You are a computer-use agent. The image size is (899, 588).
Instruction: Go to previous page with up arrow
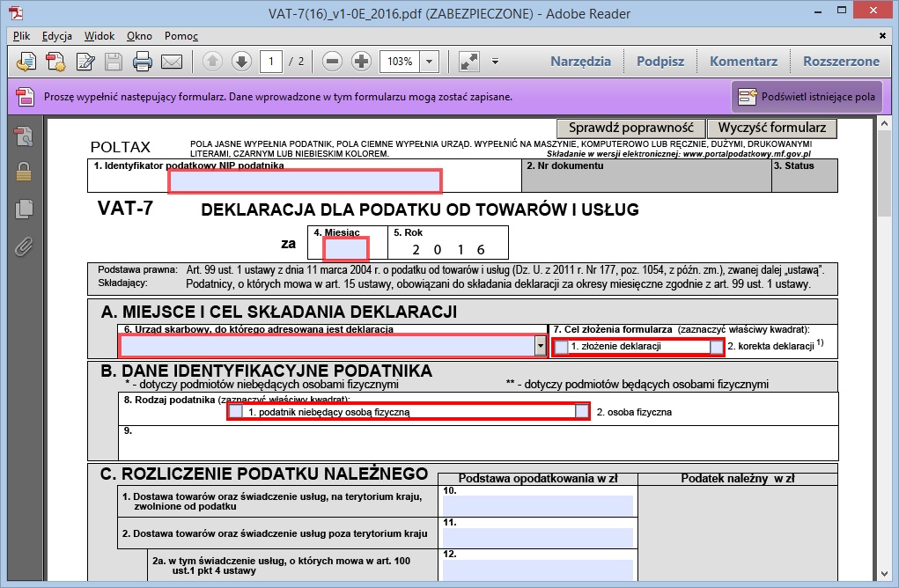(x=212, y=62)
